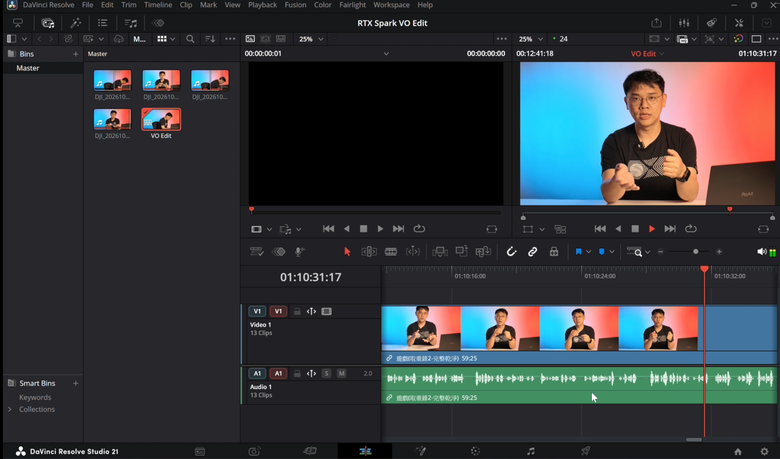Open the flag color dropdown arrow

click(588, 252)
